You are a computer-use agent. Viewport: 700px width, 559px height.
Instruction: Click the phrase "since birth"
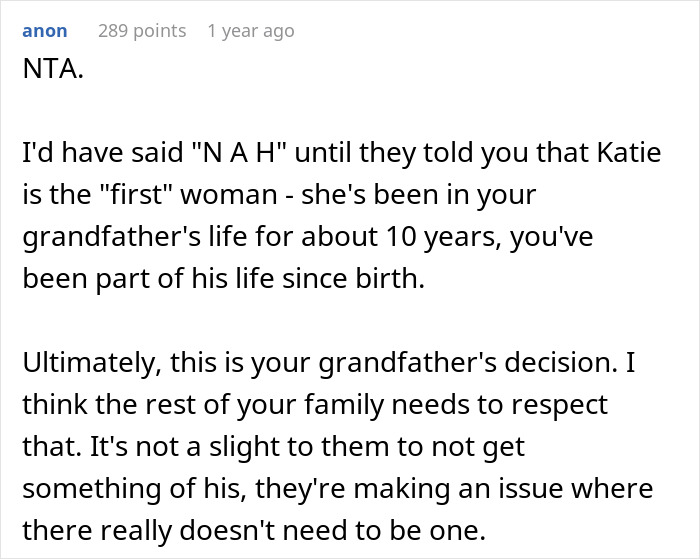(x=372, y=280)
